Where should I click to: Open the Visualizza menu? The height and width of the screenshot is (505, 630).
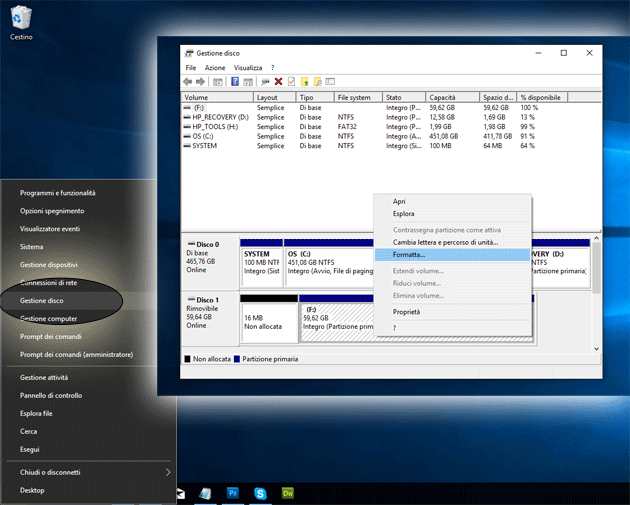pos(248,67)
